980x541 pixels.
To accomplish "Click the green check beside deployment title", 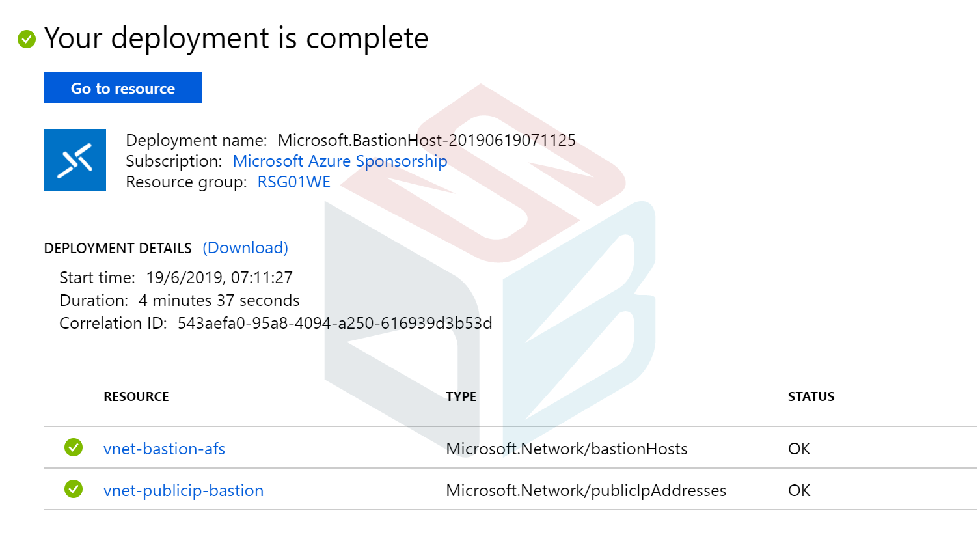I will point(27,39).
